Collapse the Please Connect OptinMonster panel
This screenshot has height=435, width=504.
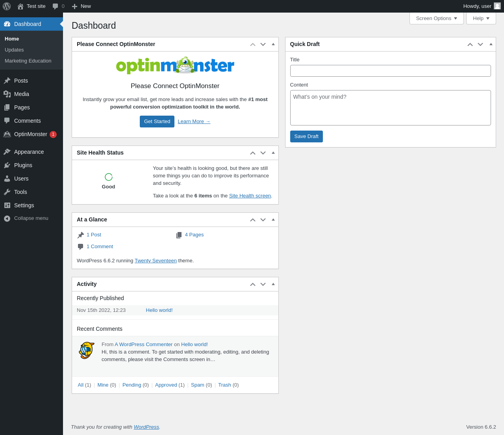click(x=273, y=44)
